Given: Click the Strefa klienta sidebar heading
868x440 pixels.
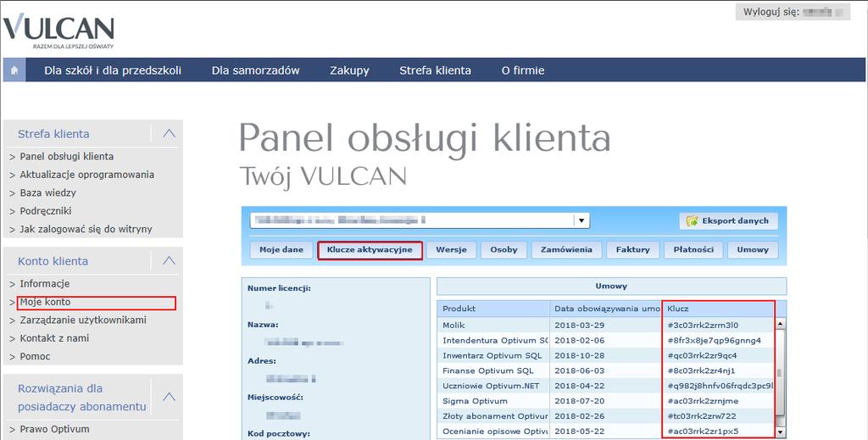Looking at the screenshot, I should pyautogui.click(x=53, y=133).
